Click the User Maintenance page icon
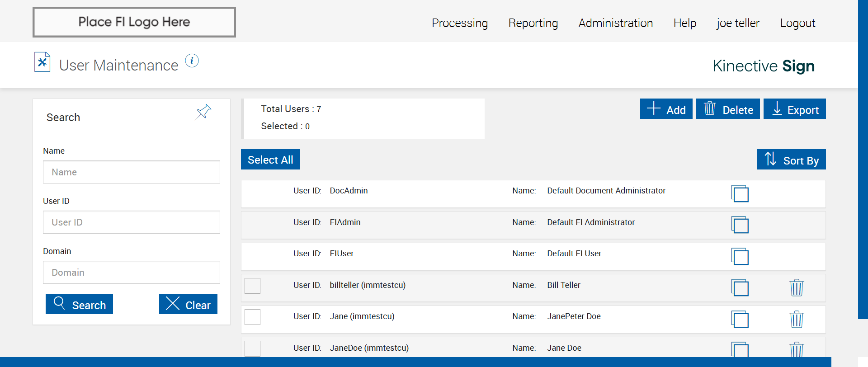The width and height of the screenshot is (868, 367). click(42, 62)
